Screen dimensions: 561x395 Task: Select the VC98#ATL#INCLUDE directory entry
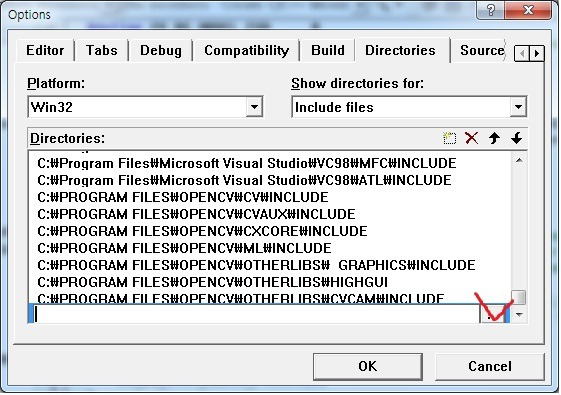tap(244, 180)
